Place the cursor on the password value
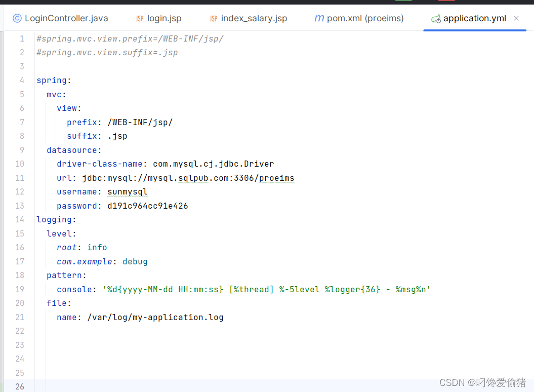Screen dimensions: 534x392 coord(147,206)
